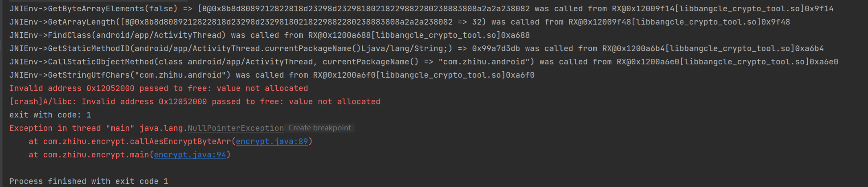
Task: Click the [crash]A/libc error line
Action: coord(194,102)
